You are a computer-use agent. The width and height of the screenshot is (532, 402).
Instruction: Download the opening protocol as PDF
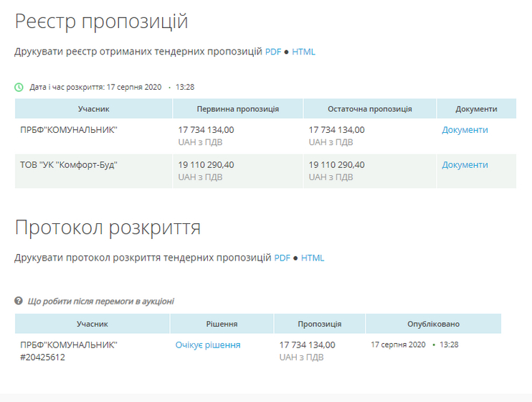tap(282, 258)
